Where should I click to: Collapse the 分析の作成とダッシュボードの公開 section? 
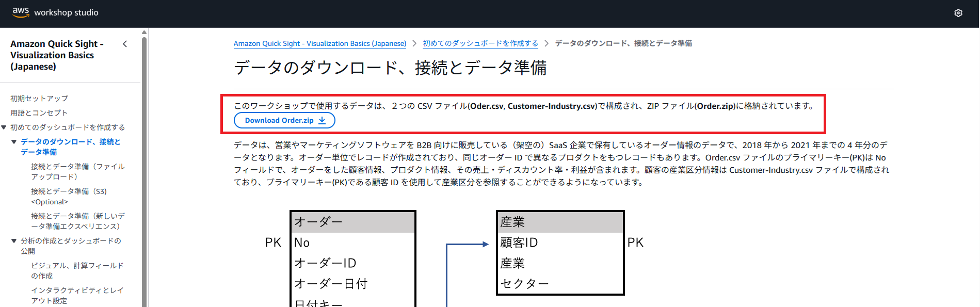click(x=14, y=241)
